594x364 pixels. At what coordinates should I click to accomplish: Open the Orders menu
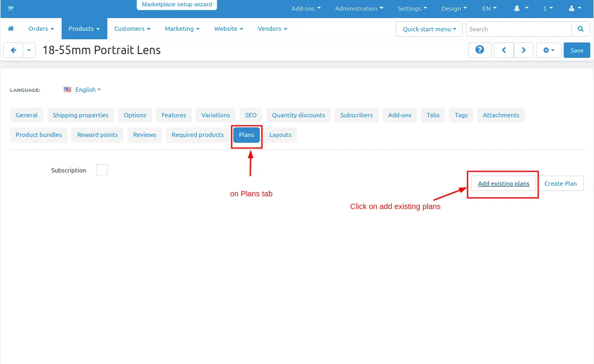point(41,29)
